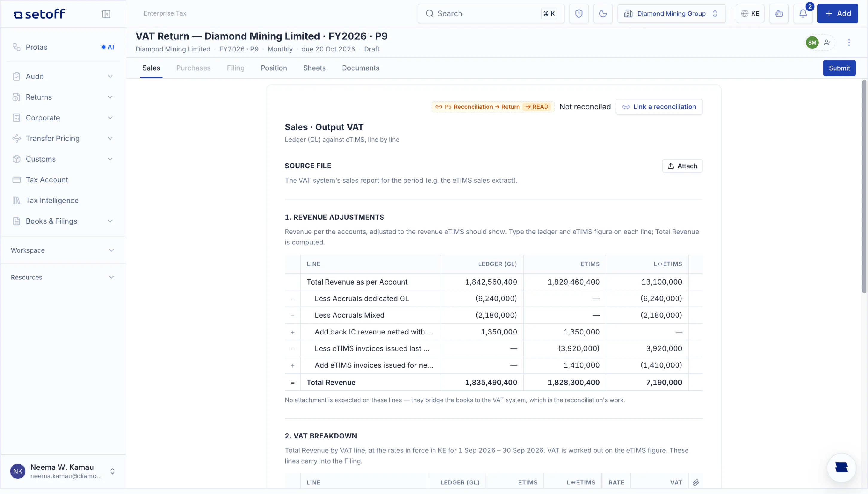
Task: Expand the Corporate menu
Action: [x=63, y=118]
